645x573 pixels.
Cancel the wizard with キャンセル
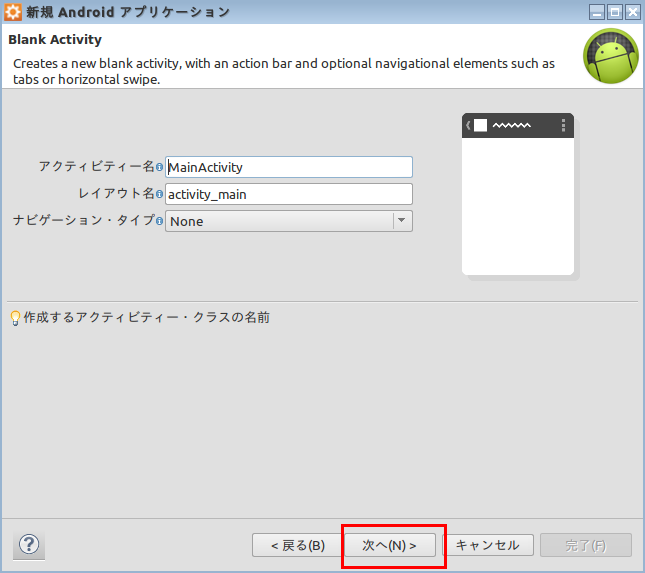click(x=488, y=545)
